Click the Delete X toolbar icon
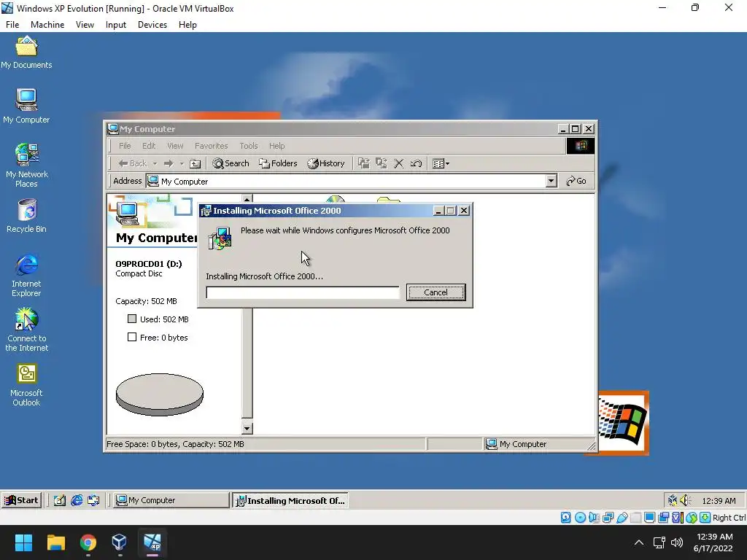The height and width of the screenshot is (560, 747). [399, 163]
